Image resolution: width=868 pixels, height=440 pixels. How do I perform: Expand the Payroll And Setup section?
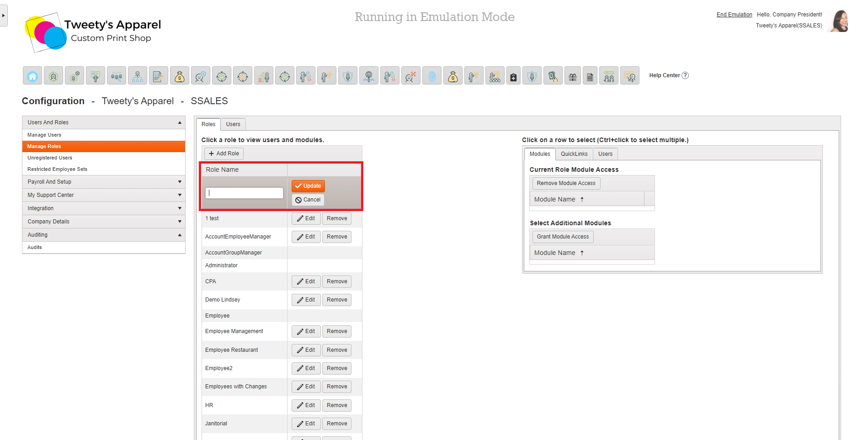coord(104,182)
